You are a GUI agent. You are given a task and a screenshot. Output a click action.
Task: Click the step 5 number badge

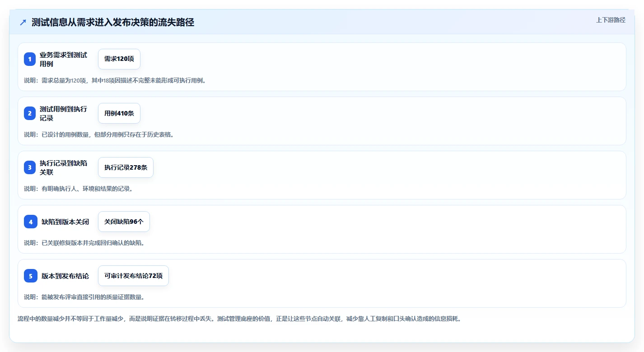tap(31, 276)
